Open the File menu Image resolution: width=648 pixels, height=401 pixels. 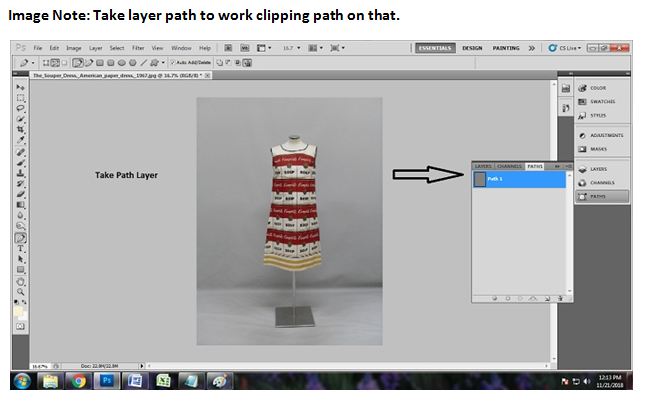coord(38,48)
